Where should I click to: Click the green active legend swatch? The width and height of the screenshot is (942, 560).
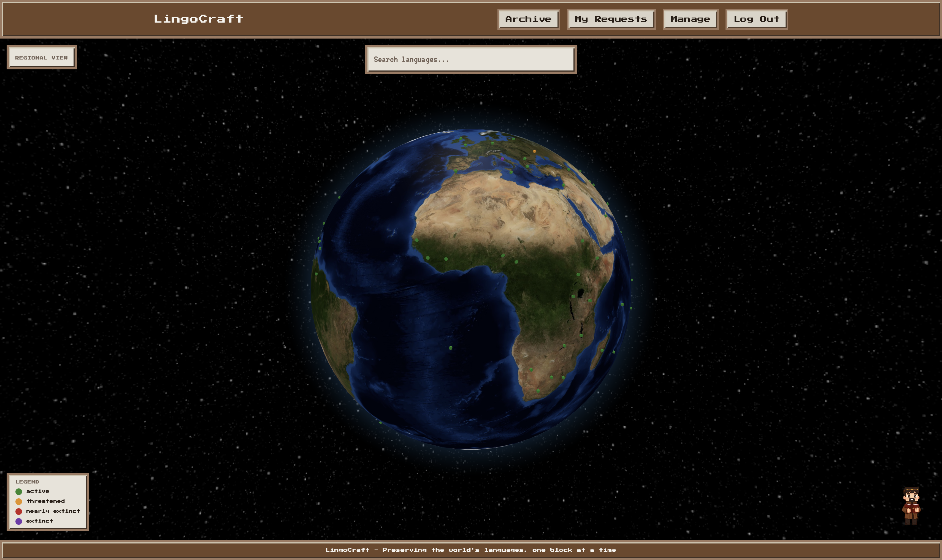pyautogui.click(x=18, y=491)
